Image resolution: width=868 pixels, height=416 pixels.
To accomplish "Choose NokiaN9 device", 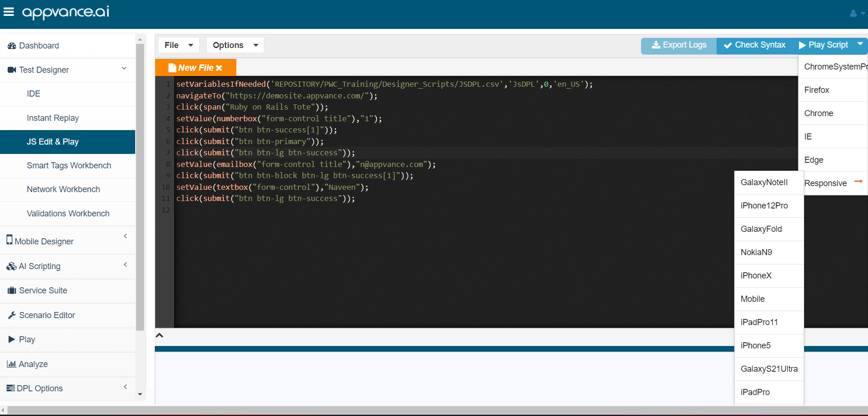I will [x=769, y=252].
